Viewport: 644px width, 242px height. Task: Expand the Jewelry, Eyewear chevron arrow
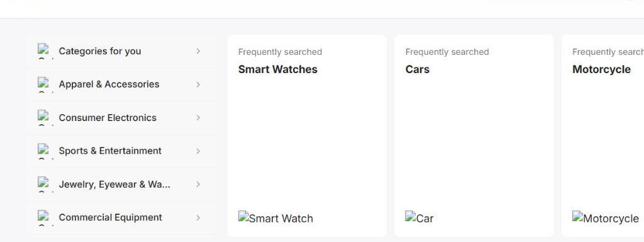198,185
